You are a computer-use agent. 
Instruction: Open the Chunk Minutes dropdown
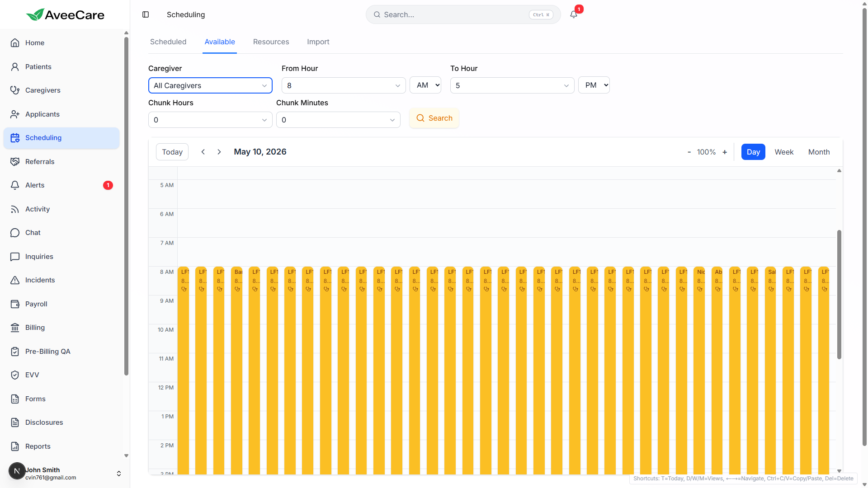(x=338, y=120)
